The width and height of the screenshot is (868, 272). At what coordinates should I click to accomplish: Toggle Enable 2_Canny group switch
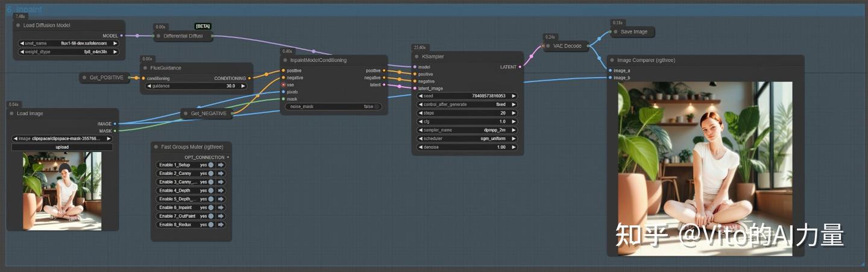click(x=211, y=173)
